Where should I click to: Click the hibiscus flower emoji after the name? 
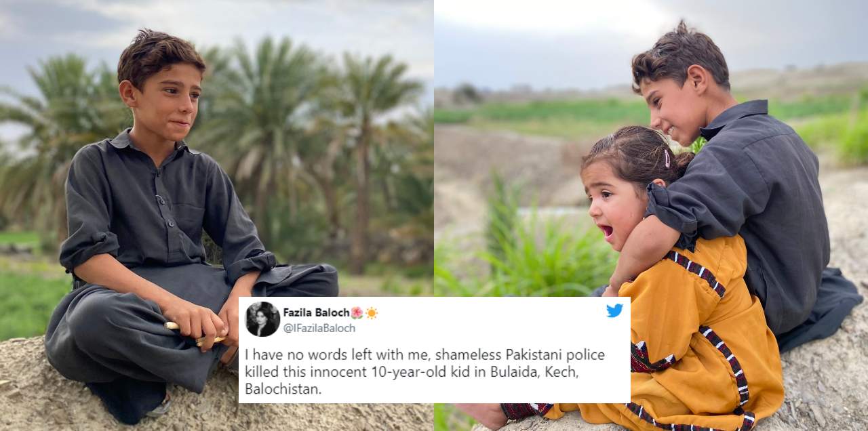[357, 312]
